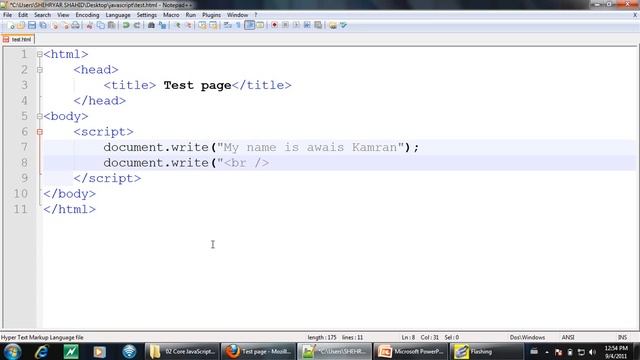This screenshot has width=640, height=360.
Task: Toggle Show All Characters paragraph icon
Action: (238, 25)
